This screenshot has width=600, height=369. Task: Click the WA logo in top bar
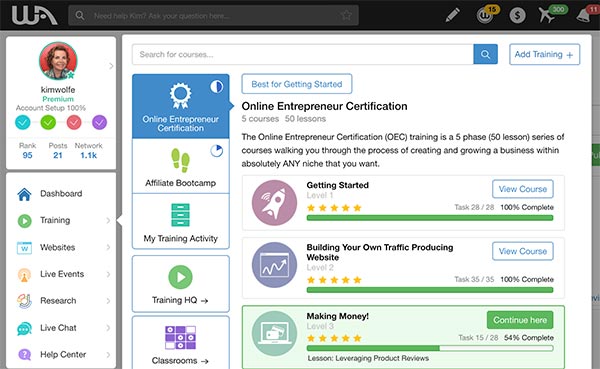point(34,15)
